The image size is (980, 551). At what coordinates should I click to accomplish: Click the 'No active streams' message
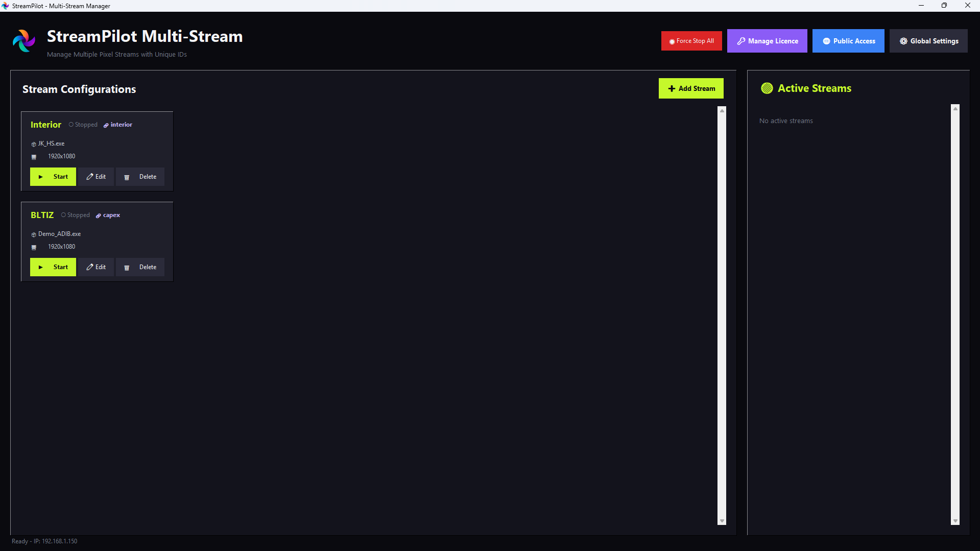(x=786, y=121)
